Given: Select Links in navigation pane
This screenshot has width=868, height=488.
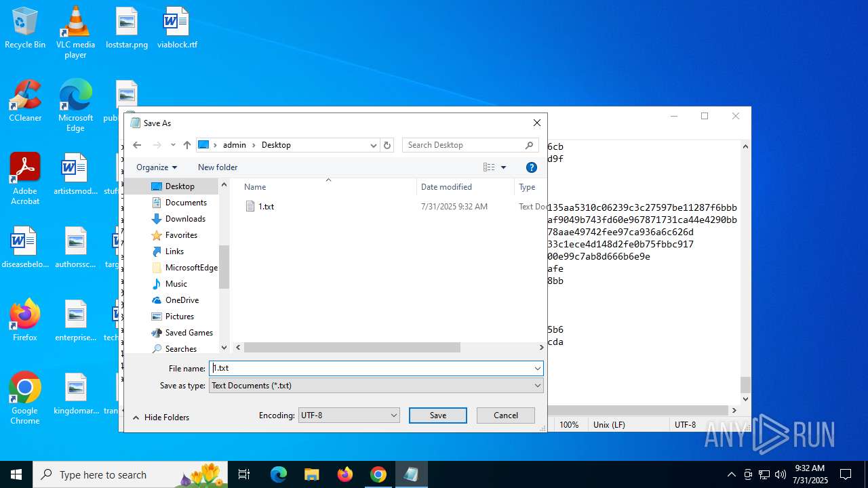Looking at the screenshot, I should point(174,251).
